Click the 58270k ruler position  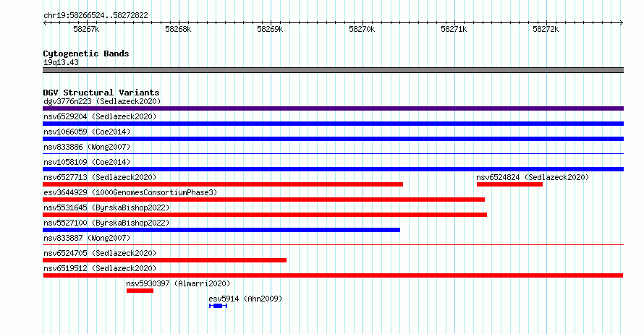click(x=362, y=29)
